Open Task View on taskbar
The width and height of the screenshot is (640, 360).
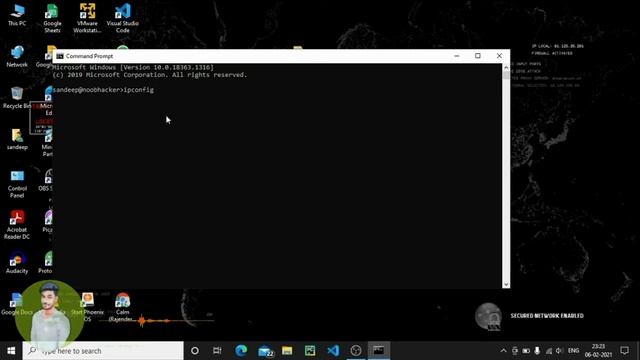coord(217,351)
